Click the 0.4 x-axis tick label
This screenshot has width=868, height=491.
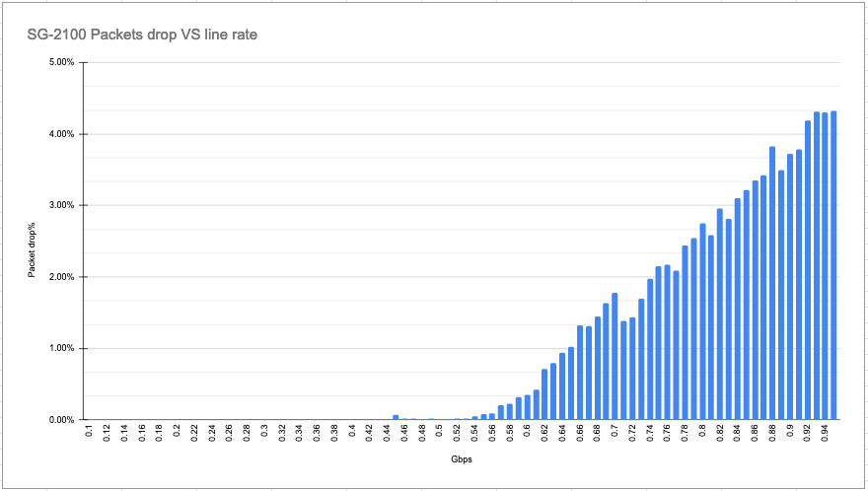[352, 430]
